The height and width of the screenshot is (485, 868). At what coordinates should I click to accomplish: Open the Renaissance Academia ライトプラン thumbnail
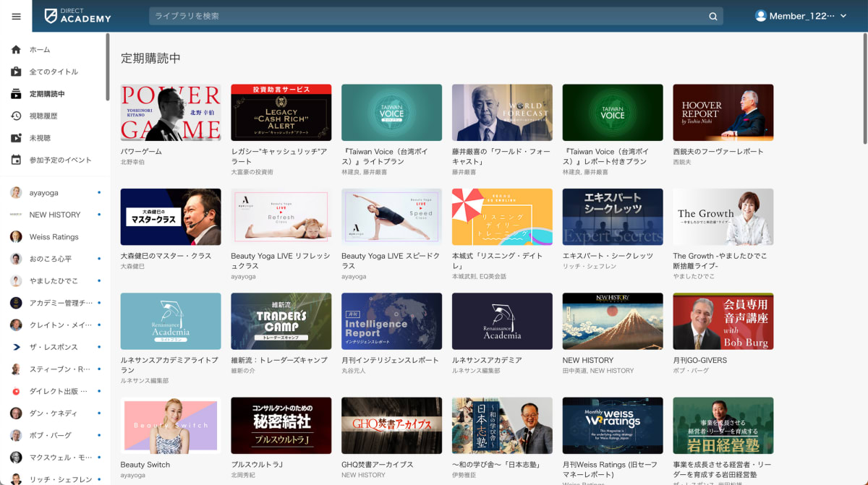tap(171, 321)
